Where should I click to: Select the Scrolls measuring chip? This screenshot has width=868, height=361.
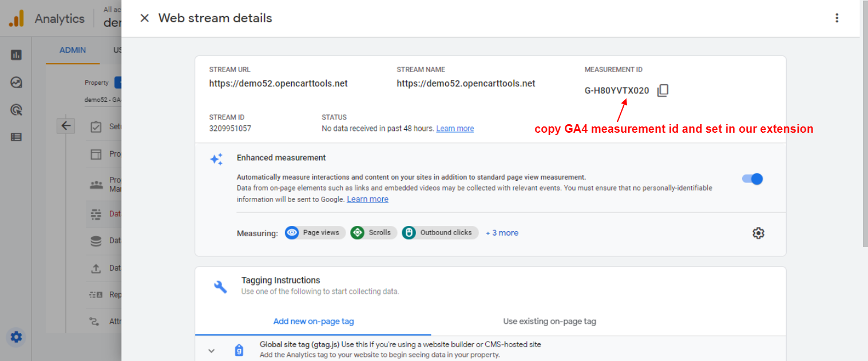click(374, 233)
